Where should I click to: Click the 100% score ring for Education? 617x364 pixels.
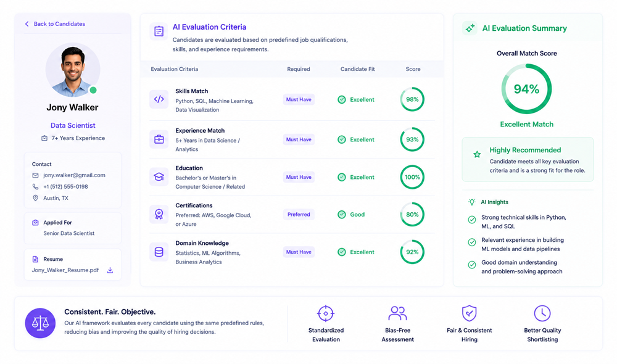412,177
